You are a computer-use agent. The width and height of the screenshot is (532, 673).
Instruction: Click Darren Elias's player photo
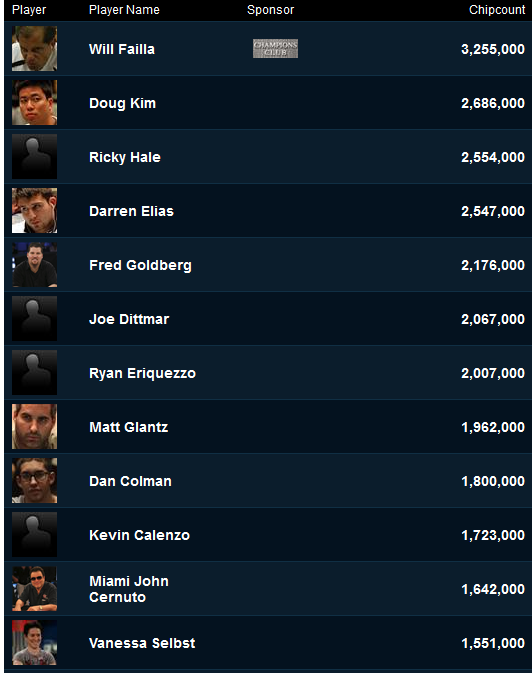[x=34, y=211]
